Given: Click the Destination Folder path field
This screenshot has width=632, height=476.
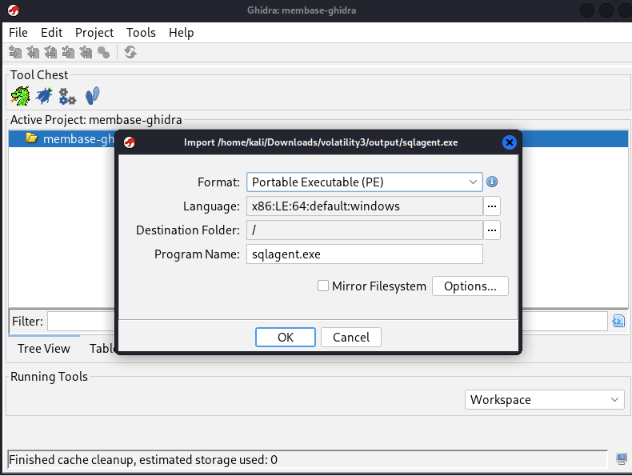Looking at the screenshot, I should coord(364,230).
